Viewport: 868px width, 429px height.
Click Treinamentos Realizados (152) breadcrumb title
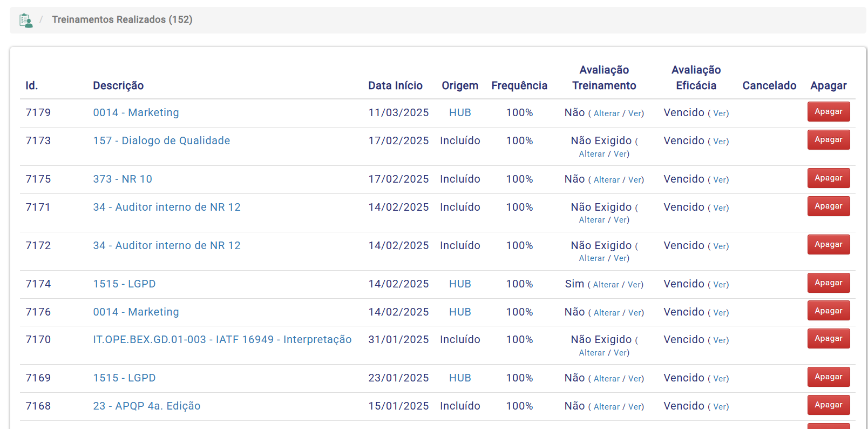click(x=122, y=19)
